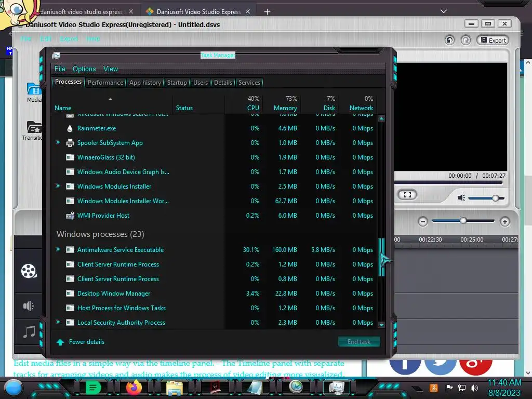The height and width of the screenshot is (399, 532).
Task: Click the Media folder icon in Daniusoft
Action: [x=34, y=89]
